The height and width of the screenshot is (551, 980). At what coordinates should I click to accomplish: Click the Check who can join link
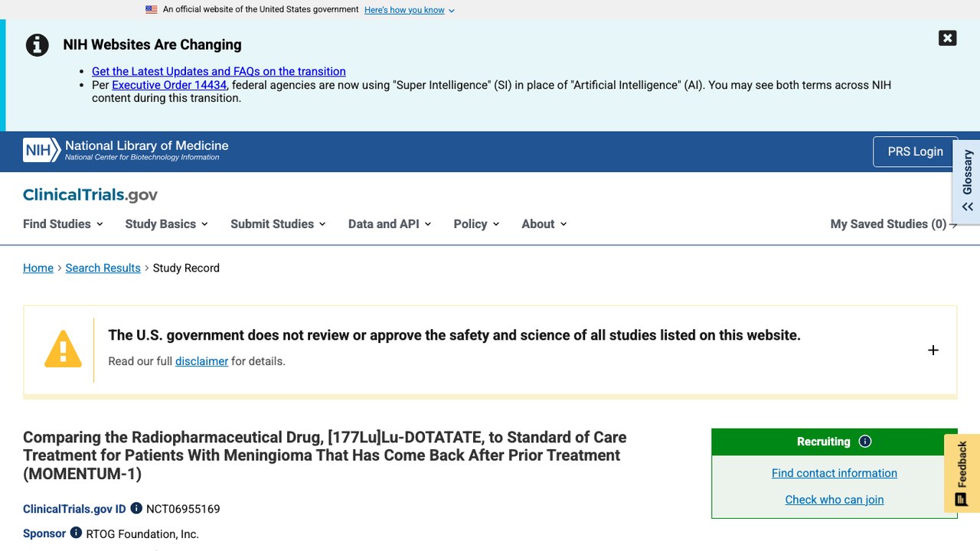pyautogui.click(x=835, y=500)
